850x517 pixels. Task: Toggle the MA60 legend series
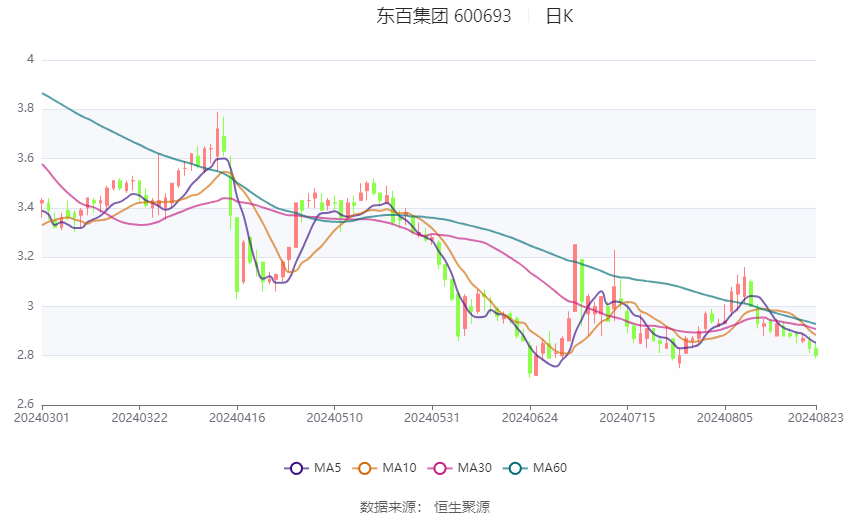pos(535,468)
